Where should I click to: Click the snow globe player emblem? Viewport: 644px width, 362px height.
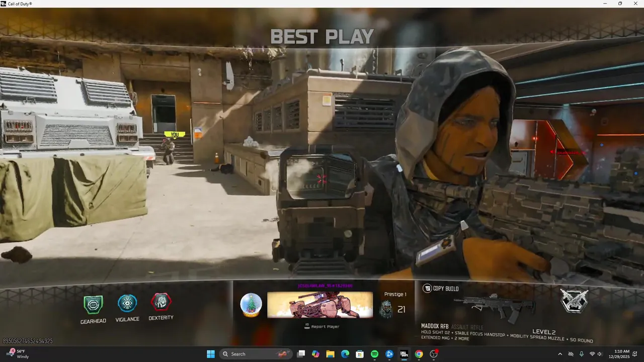(251, 305)
